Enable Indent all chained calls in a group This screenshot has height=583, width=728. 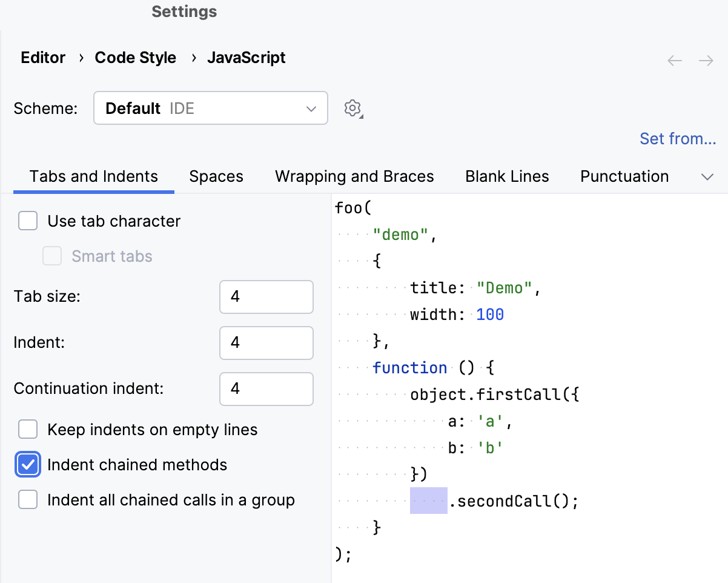(x=27, y=499)
